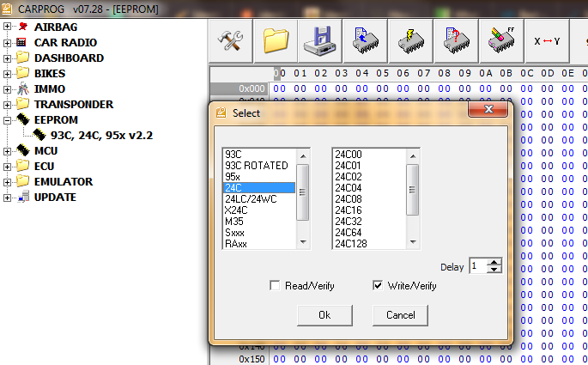Confirm selection with Ok button

(x=324, y=315)
